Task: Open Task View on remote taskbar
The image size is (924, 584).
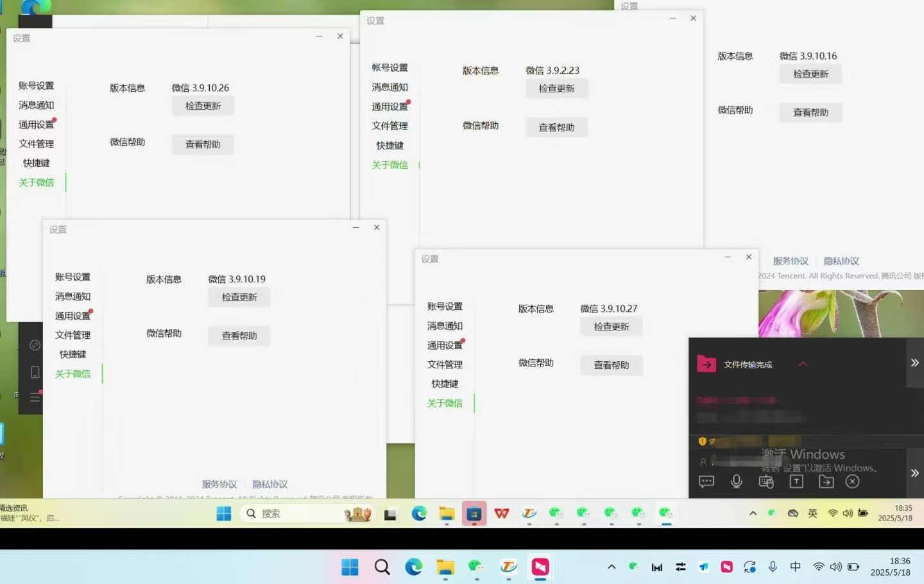Action: click(390, 514)
